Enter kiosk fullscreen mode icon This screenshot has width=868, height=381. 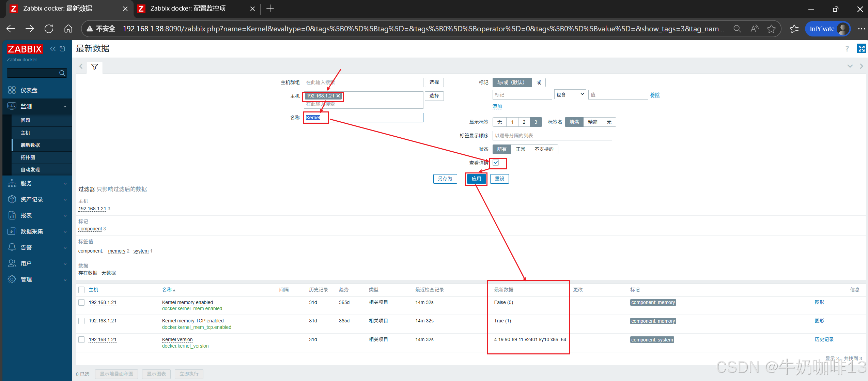[861, 49]
